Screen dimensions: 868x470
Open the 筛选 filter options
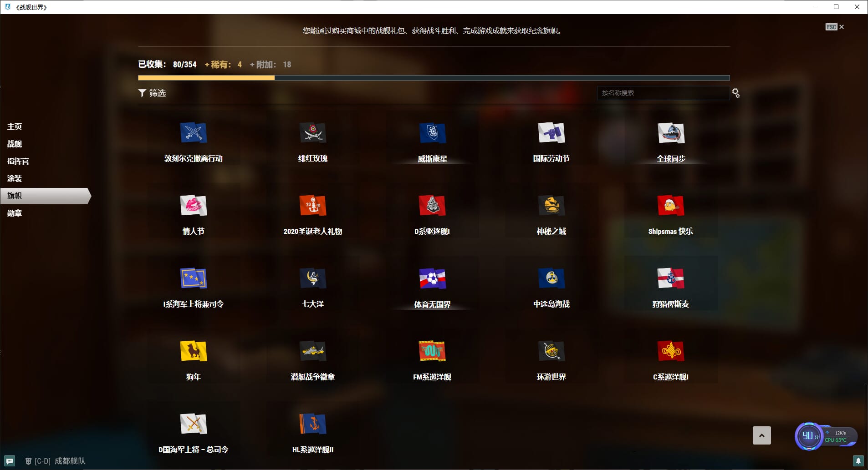point(152,93)
